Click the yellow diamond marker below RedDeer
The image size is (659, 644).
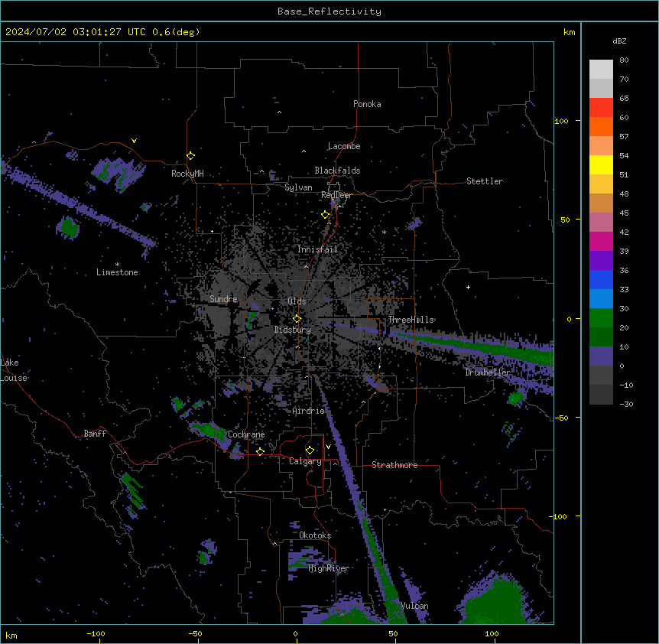tap(326, 215)
